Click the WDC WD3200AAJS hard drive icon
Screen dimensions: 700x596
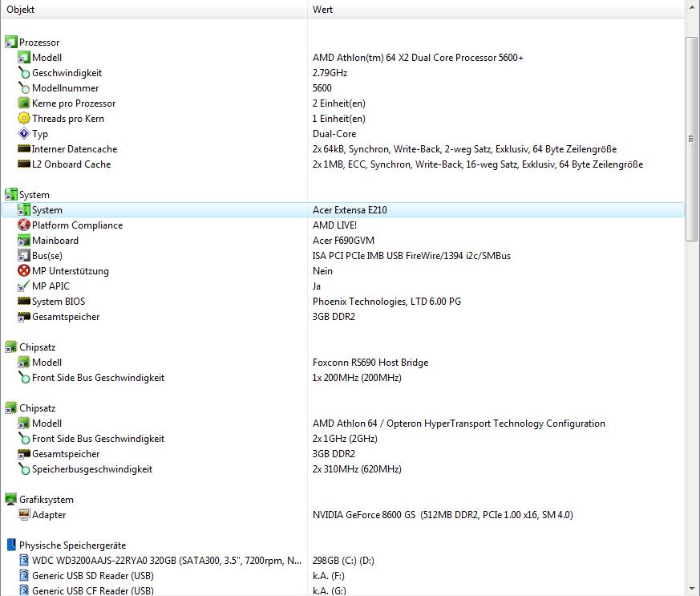pos(24,560)
